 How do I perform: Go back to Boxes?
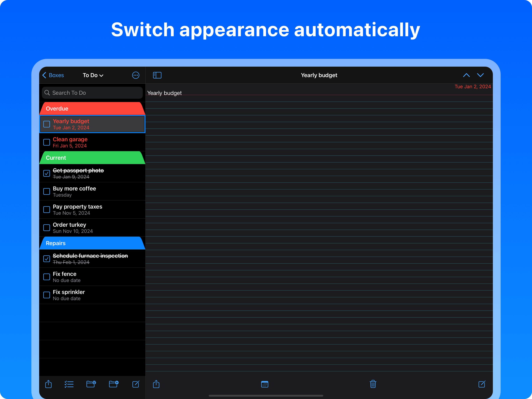(53, 75)
